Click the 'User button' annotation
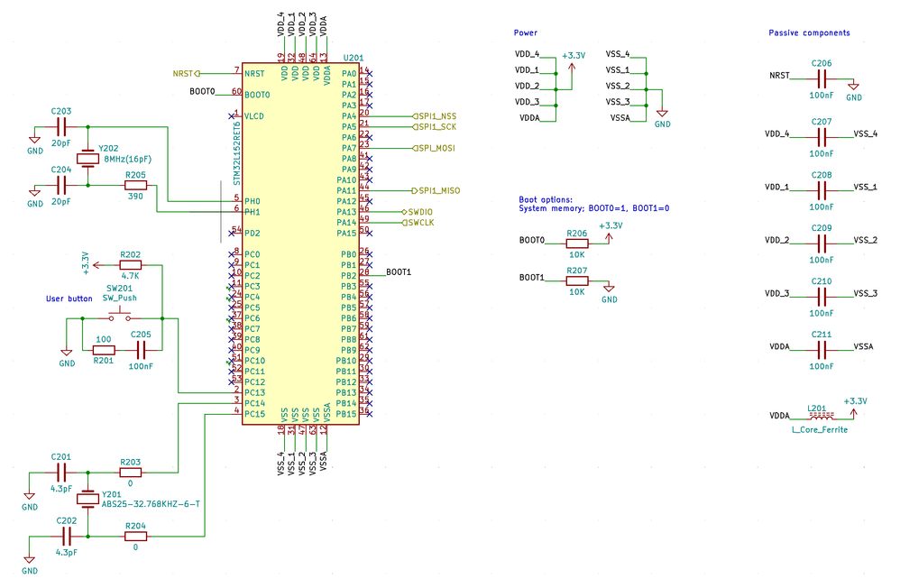 (x=69, y=299)
